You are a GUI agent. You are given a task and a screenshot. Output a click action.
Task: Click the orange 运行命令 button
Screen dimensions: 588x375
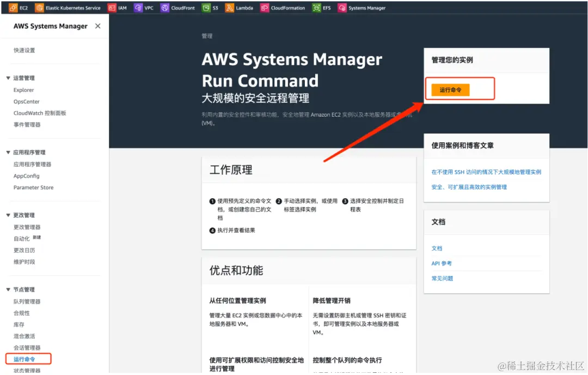point(450,90)
